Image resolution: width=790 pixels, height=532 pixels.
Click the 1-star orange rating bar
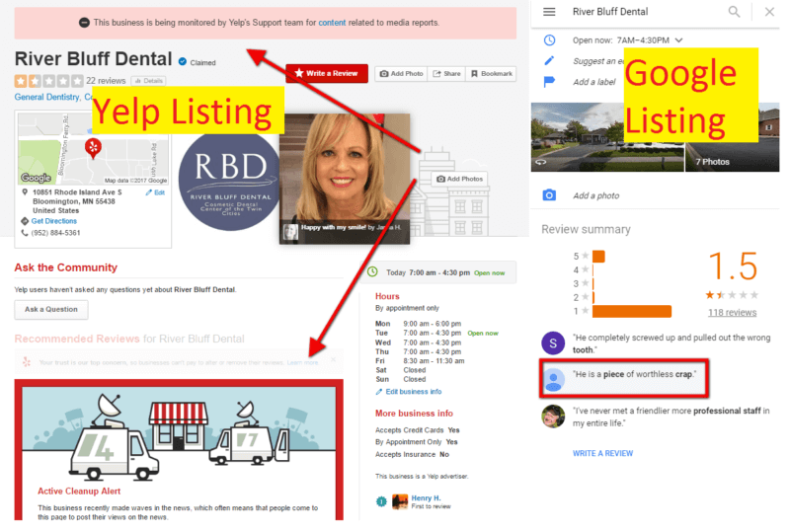(x=632, y=311)
